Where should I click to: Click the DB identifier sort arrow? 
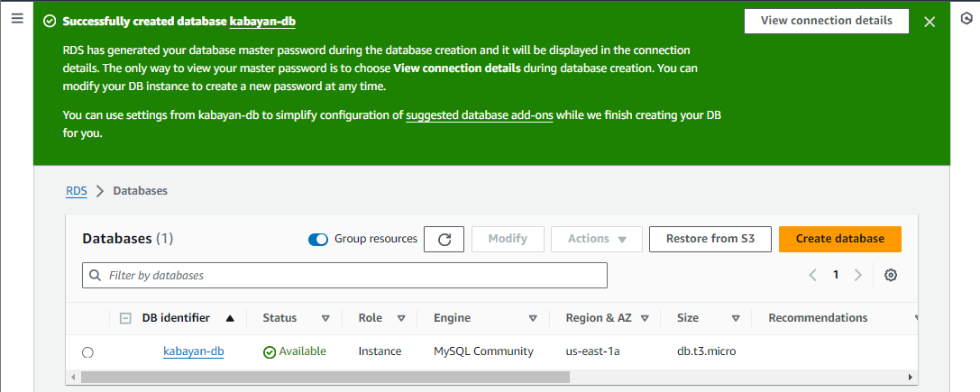pos(230,318)
